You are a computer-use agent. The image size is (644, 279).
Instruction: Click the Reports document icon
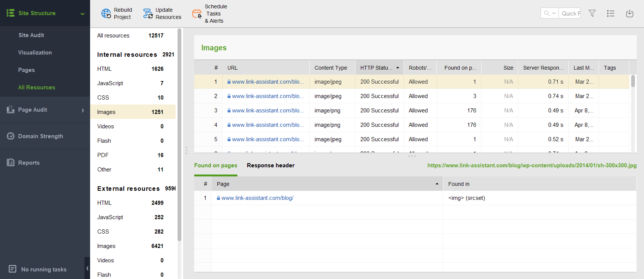point(11,162)
